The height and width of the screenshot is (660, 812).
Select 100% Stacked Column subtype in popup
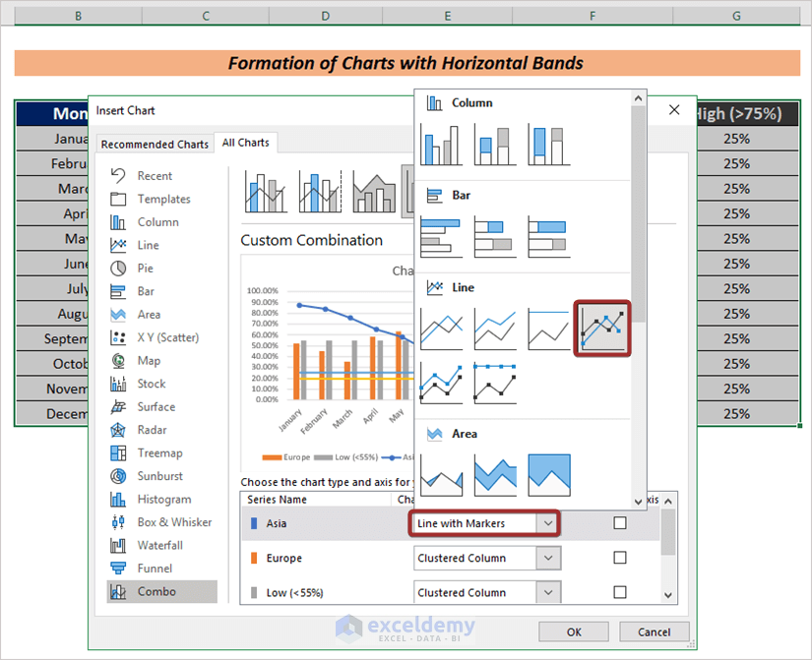(x=549, y=145)
